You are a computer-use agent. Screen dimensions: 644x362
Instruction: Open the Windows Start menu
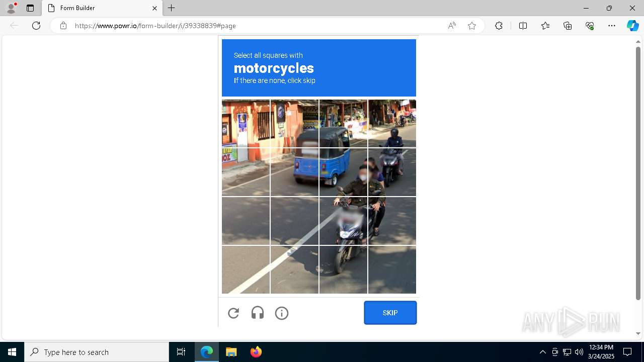tap(12, 352)
